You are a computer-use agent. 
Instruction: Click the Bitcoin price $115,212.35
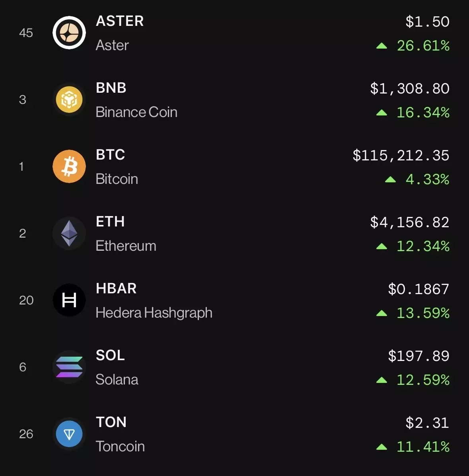pos(401,155)
